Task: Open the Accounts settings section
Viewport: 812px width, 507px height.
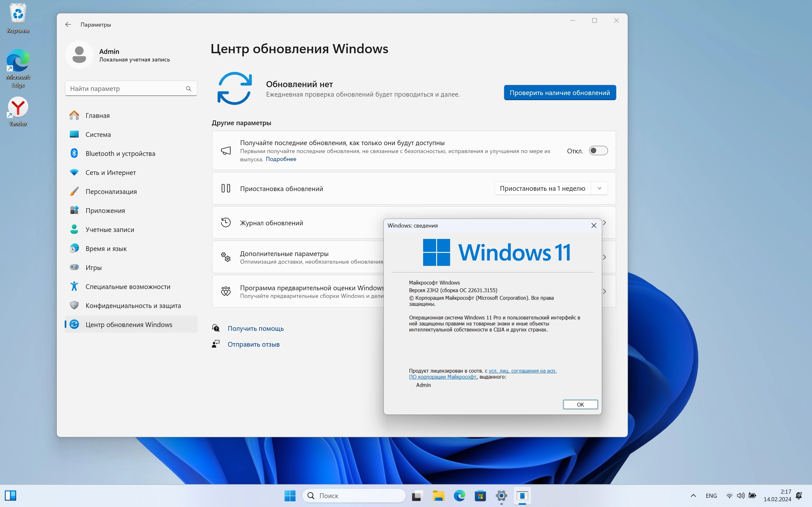Action: pyautogui.click(x=110, y=230)
